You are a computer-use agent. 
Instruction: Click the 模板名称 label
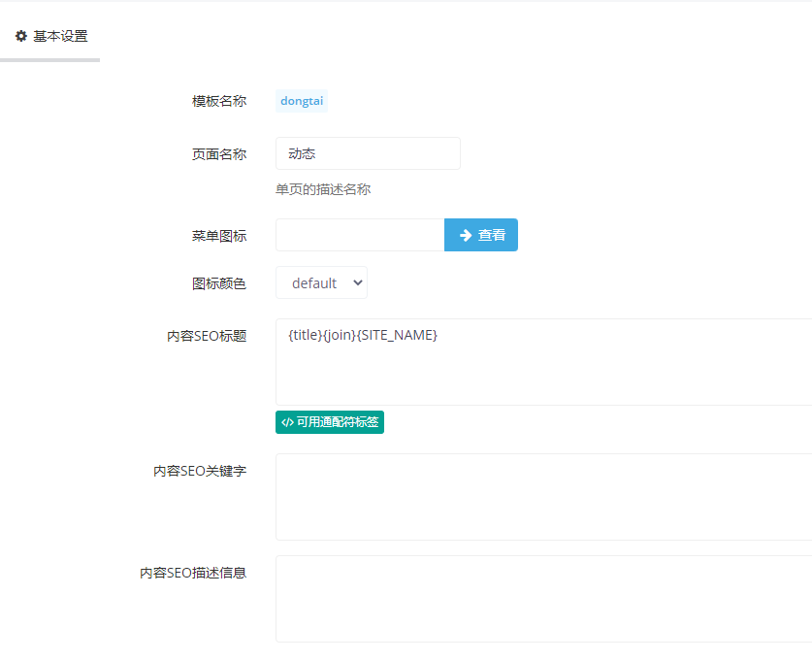click(219, 101)
